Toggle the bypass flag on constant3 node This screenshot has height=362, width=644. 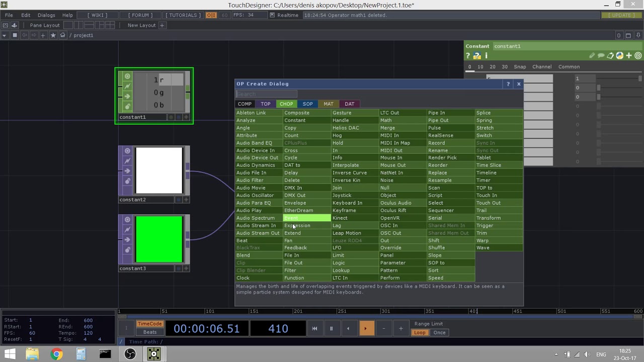tap(127, 240)
